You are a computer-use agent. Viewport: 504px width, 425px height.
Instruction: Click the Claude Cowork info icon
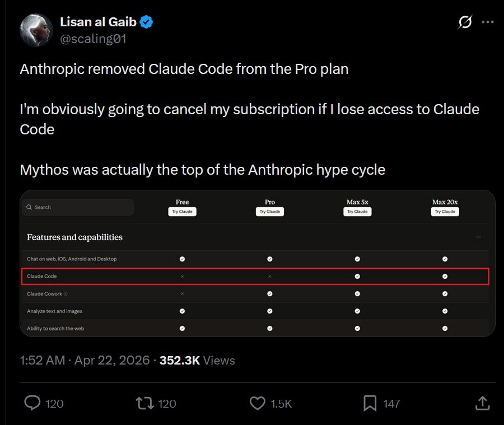[x=66, y=293]
